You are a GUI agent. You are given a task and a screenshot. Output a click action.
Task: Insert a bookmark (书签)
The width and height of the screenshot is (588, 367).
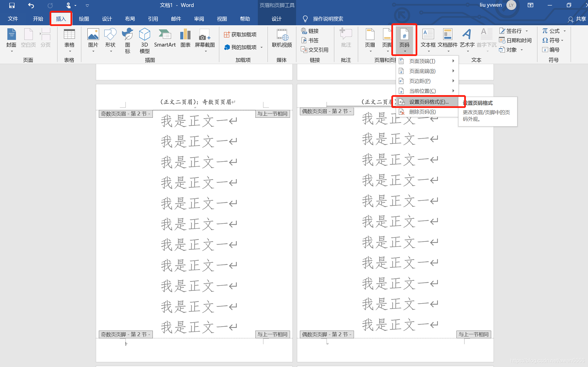(310, 40)
